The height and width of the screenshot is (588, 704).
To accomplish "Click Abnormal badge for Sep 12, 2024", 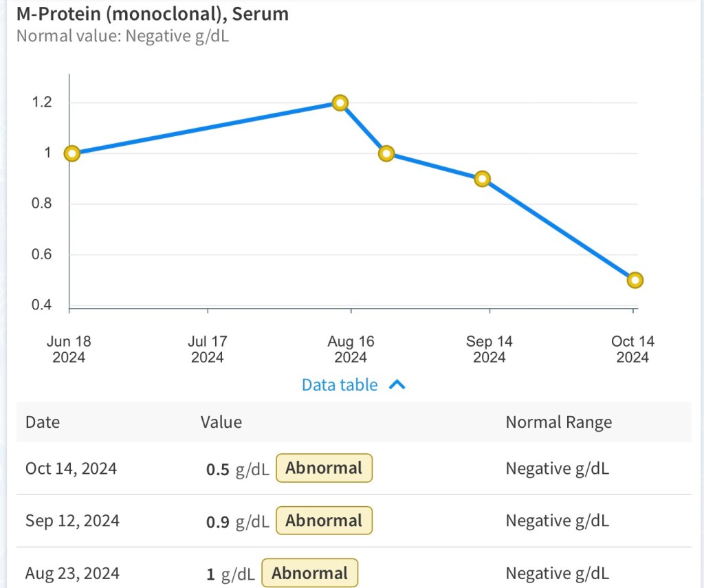I will (x=324, y=521).
